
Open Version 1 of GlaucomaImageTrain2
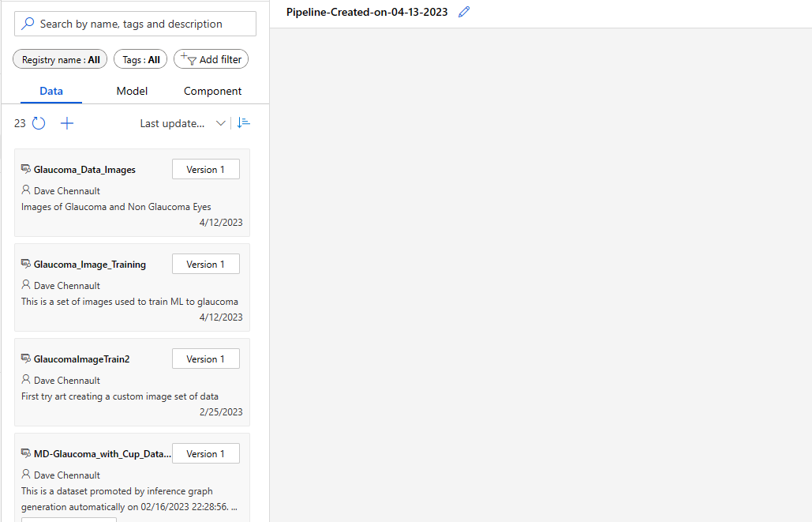click(x=205, y=358)
